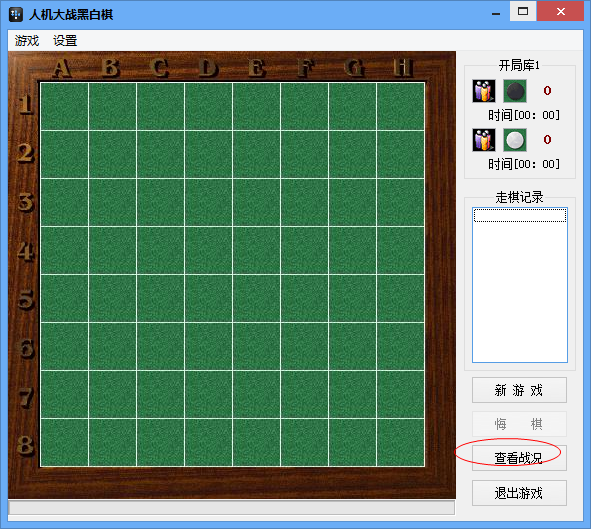Viewport: 591px width, 529px height.
Task: Place a piece on square C5
Action: tap(161, 298)
